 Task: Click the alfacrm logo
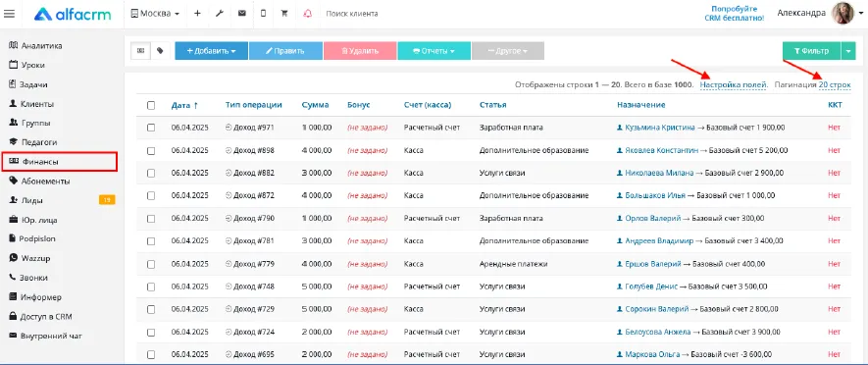73,14
